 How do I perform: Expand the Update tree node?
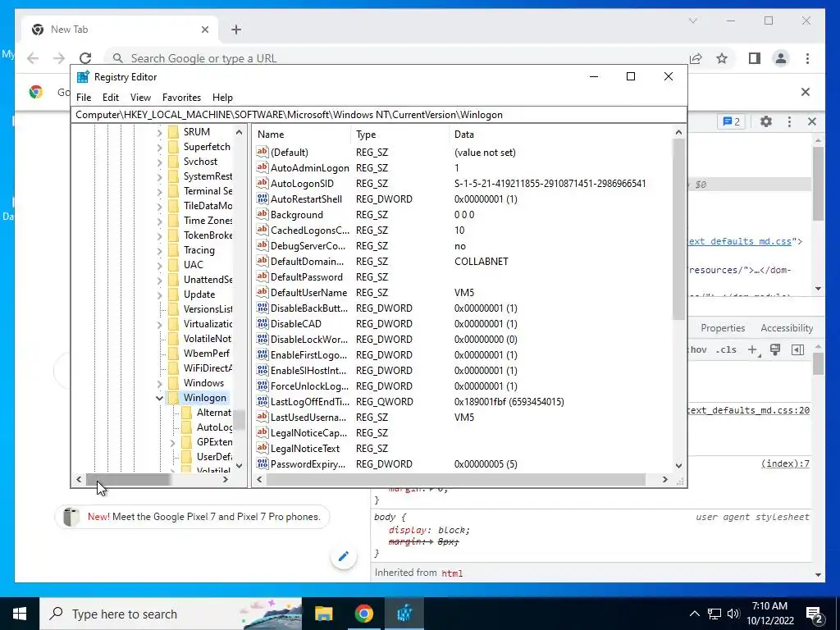pyautogui.click(x=159, y=294)
